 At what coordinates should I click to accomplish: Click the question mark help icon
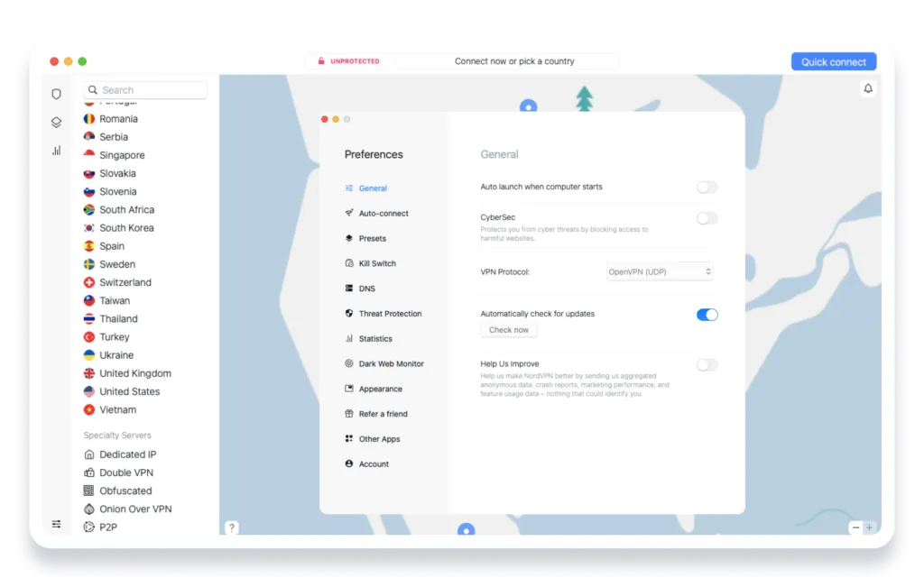click(x=232, y=527)
